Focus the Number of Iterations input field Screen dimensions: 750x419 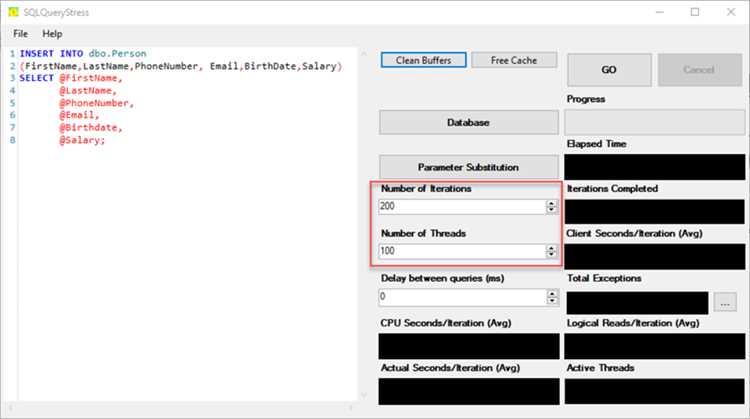(x=462, y=206)
